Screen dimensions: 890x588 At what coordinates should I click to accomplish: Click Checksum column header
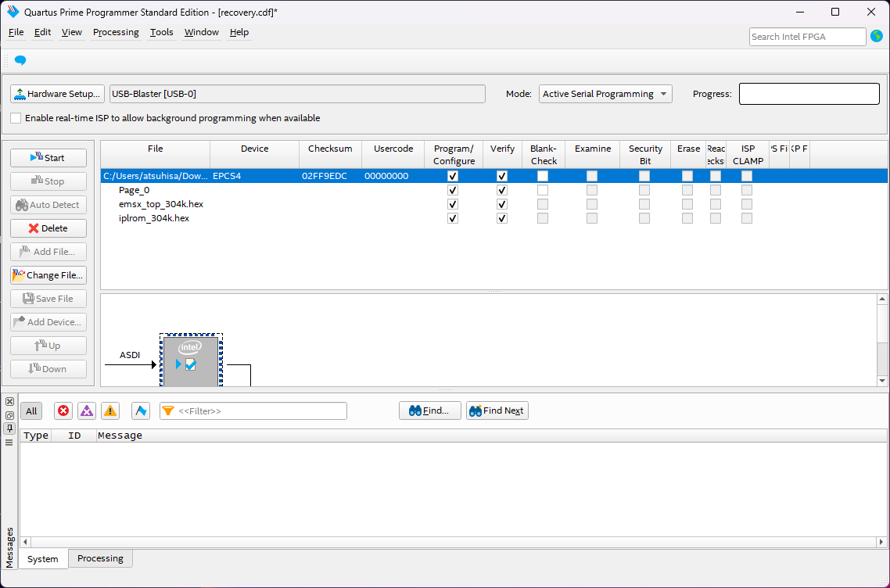point(330,154)
